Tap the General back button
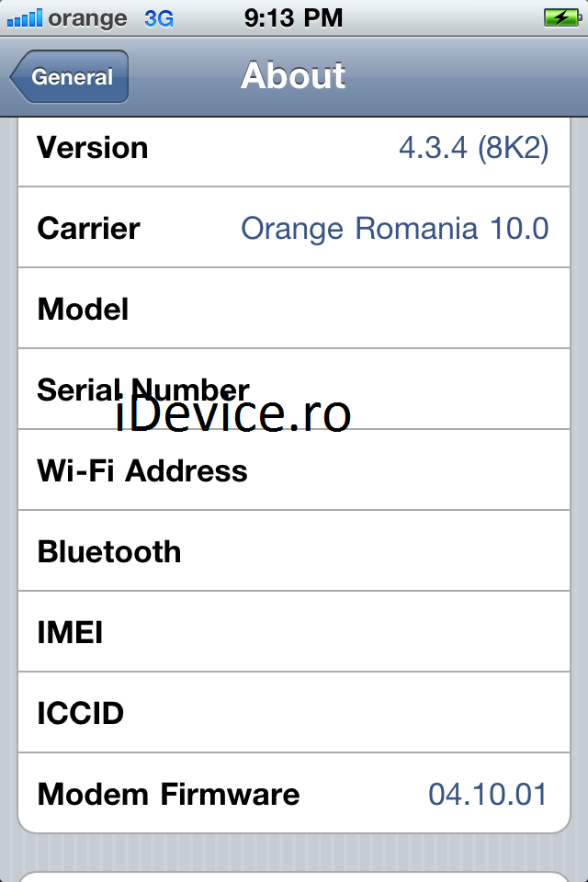This screenshot has height=882, width=588. click(x=70, y=76)
